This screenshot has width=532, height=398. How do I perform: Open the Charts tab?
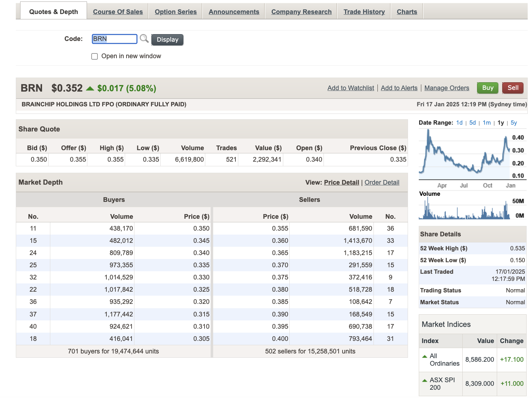point(407,12)
